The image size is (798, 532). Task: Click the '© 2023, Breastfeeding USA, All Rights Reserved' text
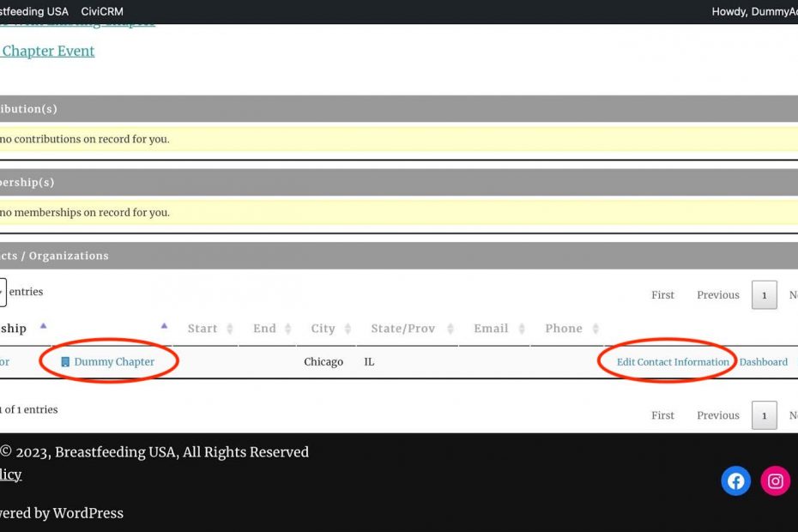pos(154,452)
